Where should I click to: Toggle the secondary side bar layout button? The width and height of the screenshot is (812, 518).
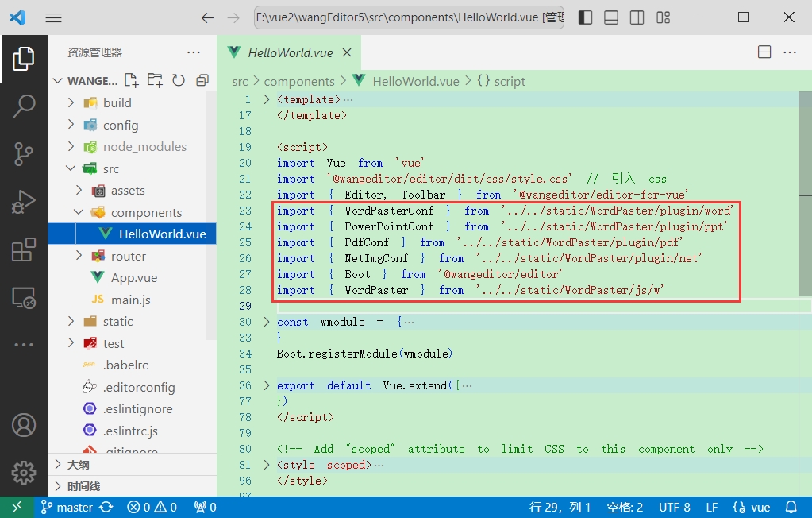coord(637,17)
